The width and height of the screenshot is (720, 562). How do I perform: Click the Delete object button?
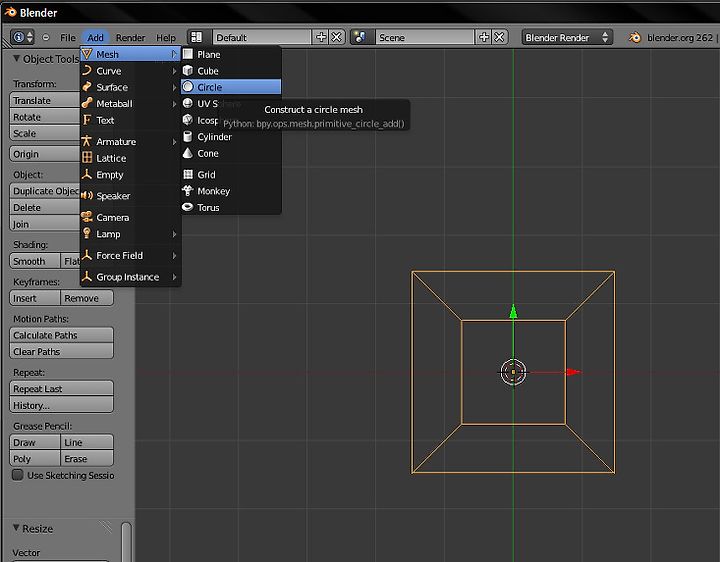(x=45, y=207)
